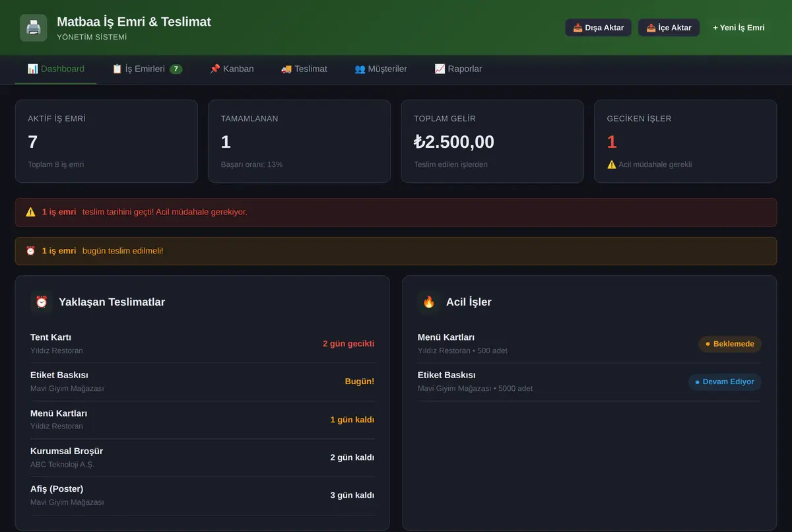792x532 pixels.
Task: Go to the Teslimat tab
Action: tap(304, 69)
